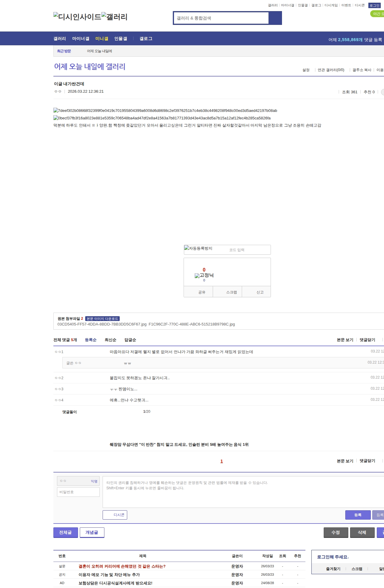
Task: Select the 개념글 tab button
Action: tap(92, 532)
